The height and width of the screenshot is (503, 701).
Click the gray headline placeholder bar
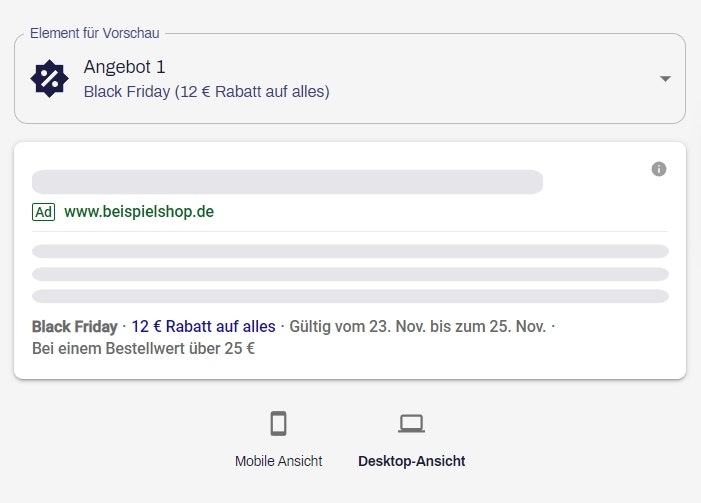[x=287, y=182]
